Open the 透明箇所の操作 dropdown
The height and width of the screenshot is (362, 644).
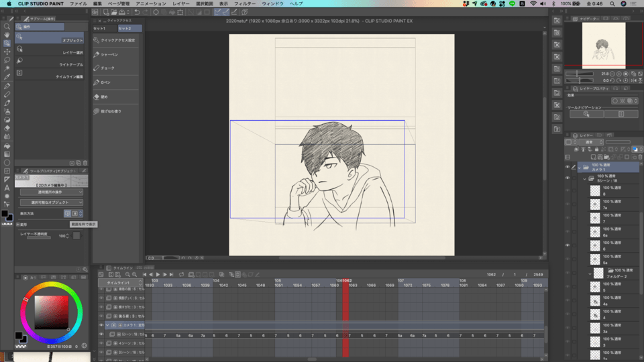(51, 192)
